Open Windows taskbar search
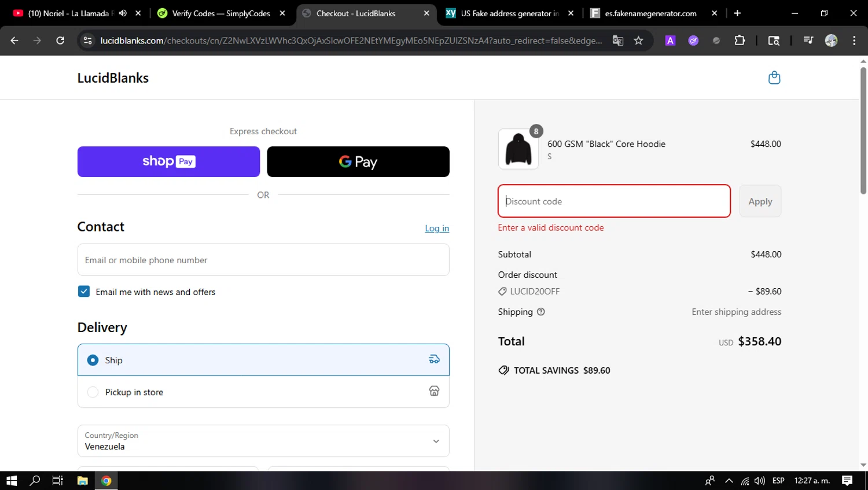This screenshot has height=490, width=868. (x=35, y=480)
